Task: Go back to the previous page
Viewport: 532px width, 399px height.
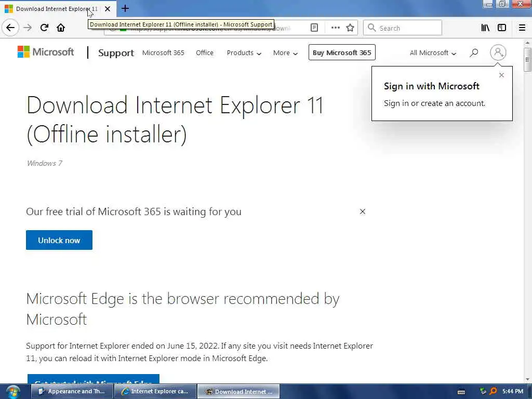Action: pyautogui.click(x=10, y=28)
